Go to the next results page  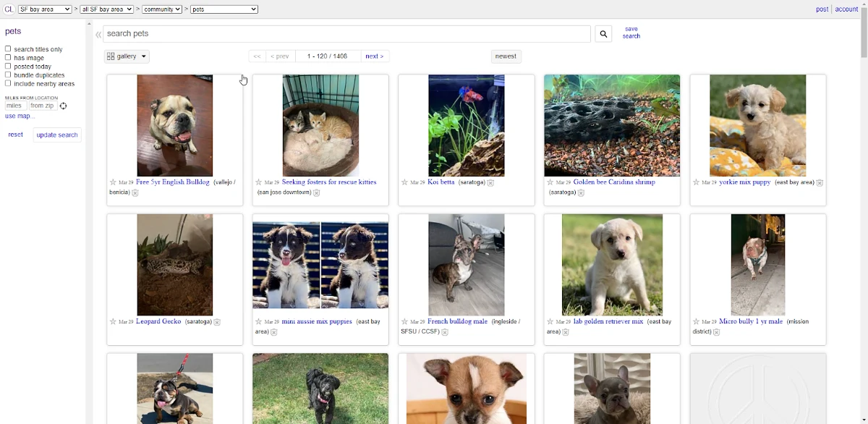pyautogui.click(x=374, y=56)
